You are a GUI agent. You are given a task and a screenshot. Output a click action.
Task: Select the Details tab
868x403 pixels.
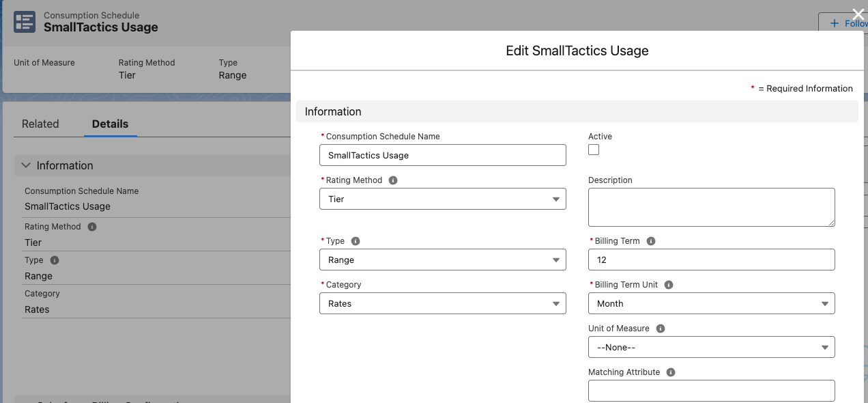click(111, 124)
